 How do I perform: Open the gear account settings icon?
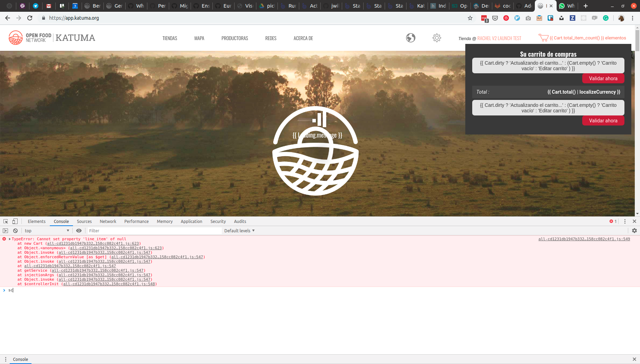[x=437, y=38]
